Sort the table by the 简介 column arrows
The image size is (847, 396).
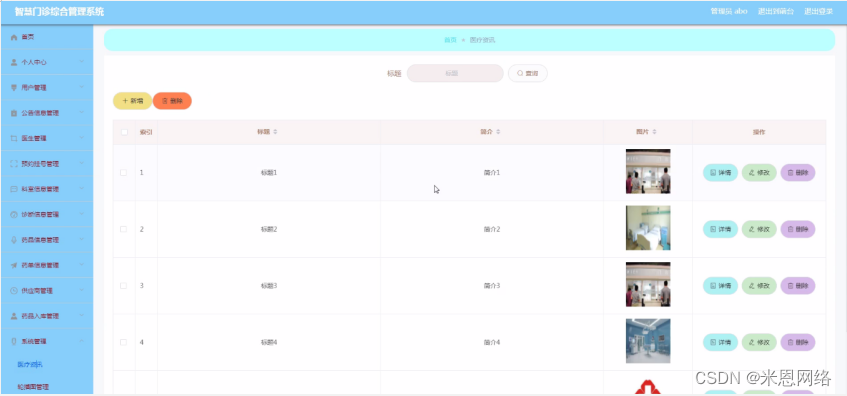point(498,132)
